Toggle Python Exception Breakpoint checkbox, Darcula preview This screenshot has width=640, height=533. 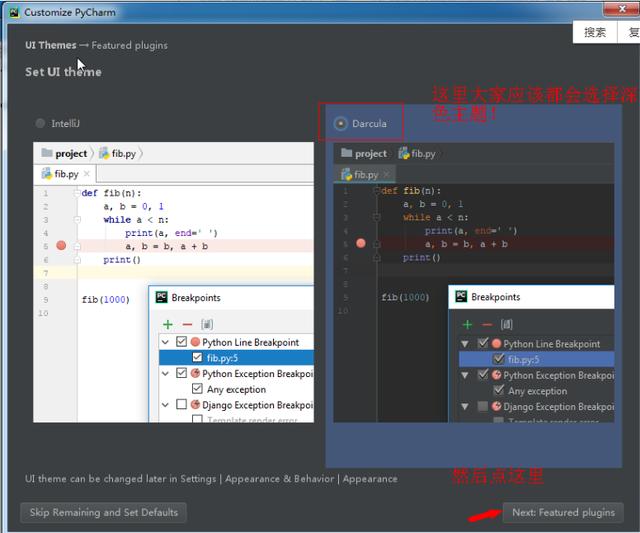[483, 374]
